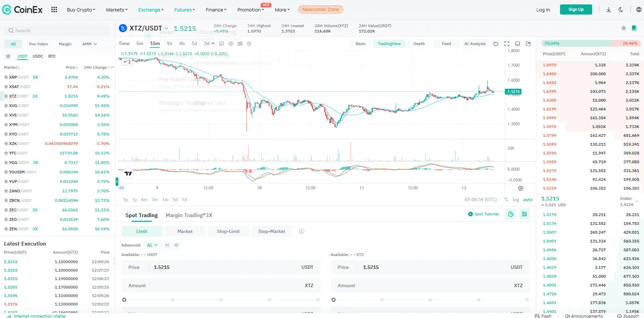
Task: Open chart time-axis settings gear icon
Action: tap(520, 188)
